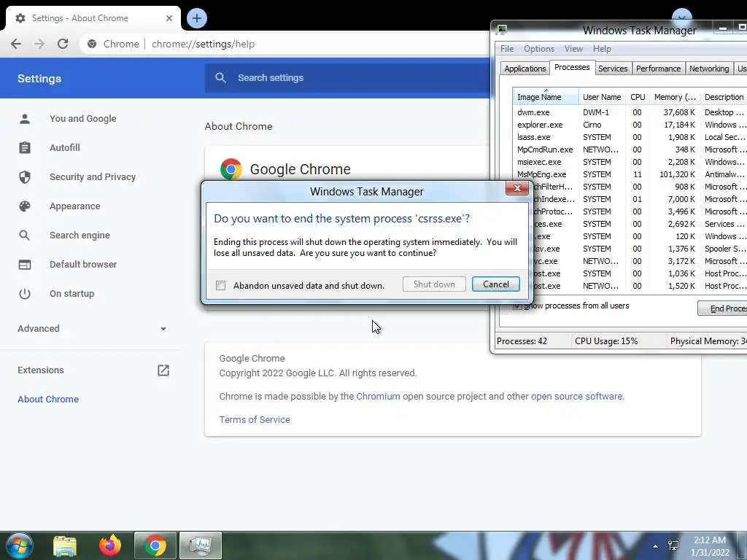747x560 pixels.
Task: Select the MsMpEng.exe process row
Action: 630,174
